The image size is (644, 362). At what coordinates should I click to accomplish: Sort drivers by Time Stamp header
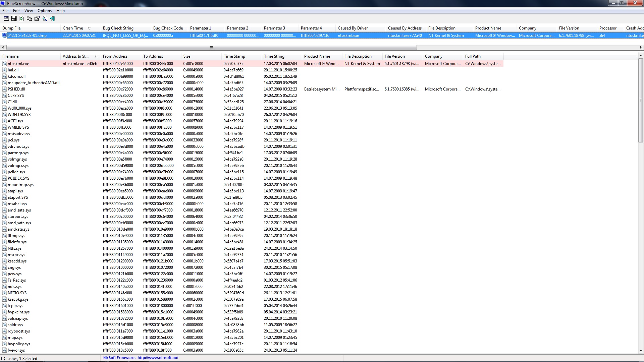tap(241, 56)
